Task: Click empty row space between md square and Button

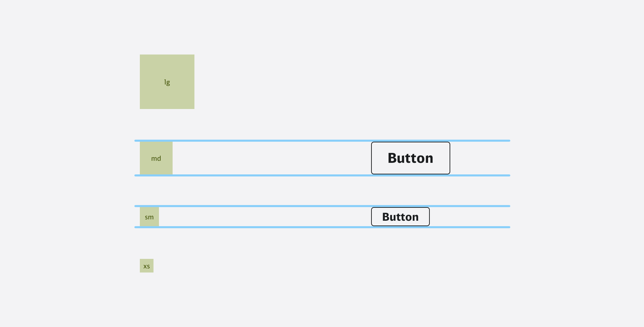Action: (272, 158)
